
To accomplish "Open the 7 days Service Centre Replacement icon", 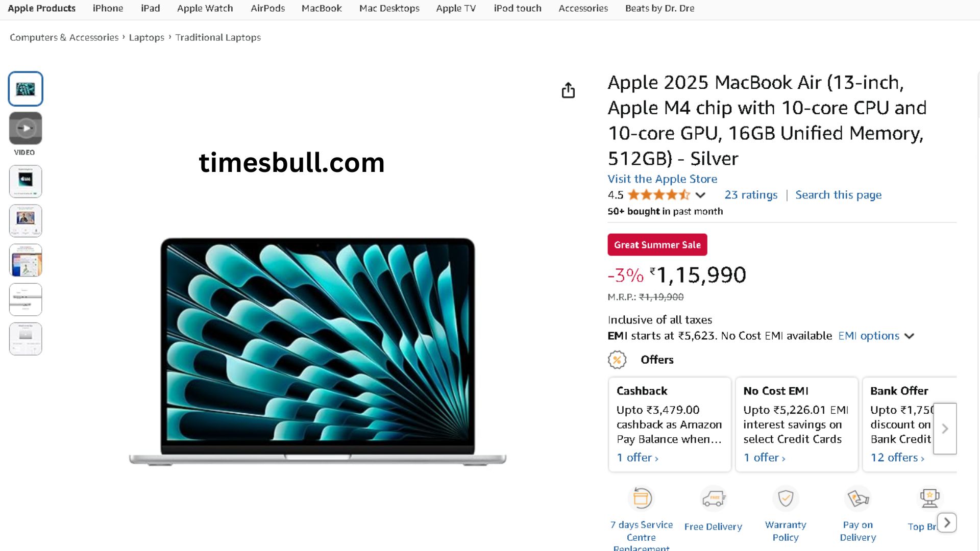I will click(642, 498).
